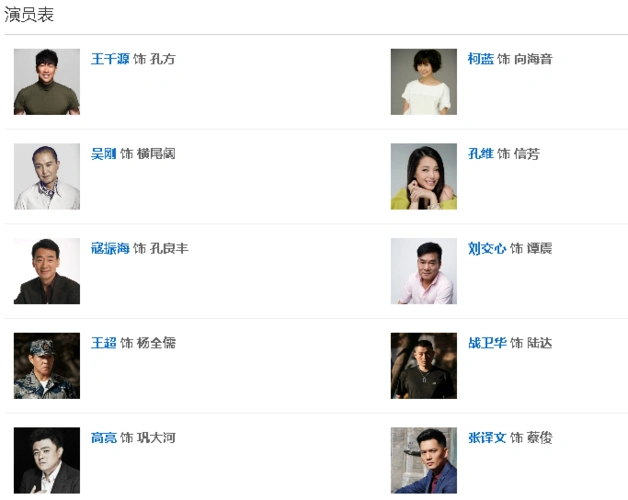Open the 王超 name link
This screenshot has height=500, width=628.
[x=104, y=343]
